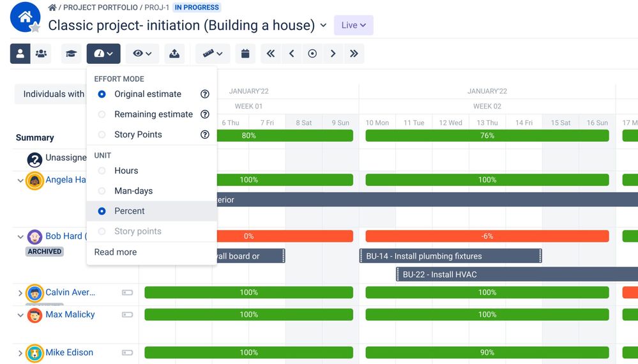Select BU-22 Install HVAC task bar
Viewport: 638px width, 364px height.
(x=517, y=275)
